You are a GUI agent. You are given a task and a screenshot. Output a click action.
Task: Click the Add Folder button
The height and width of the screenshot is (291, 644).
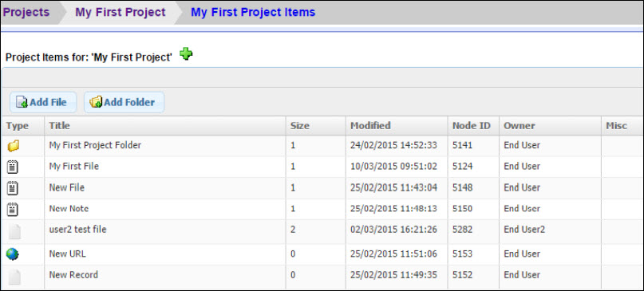pos(124,102)
